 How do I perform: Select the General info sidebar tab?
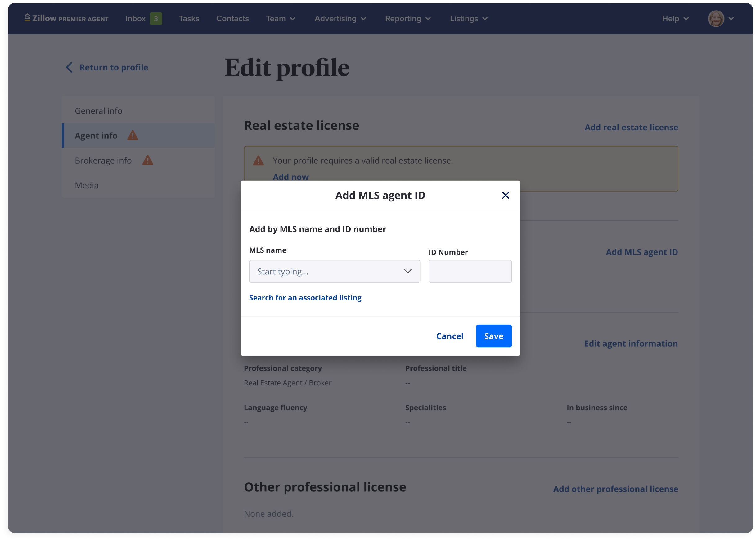tap(99, 110)
